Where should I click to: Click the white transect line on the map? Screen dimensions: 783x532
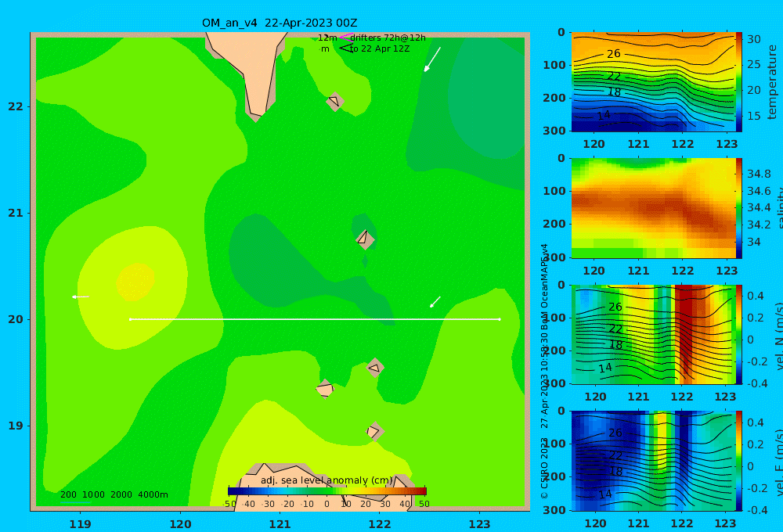pos(315,319)
